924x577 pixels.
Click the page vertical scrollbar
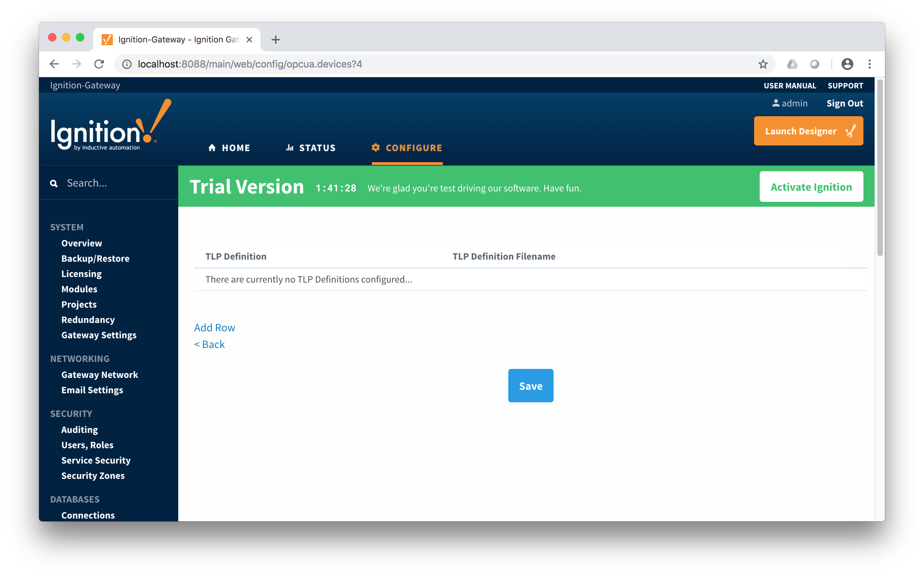(880, 168)
